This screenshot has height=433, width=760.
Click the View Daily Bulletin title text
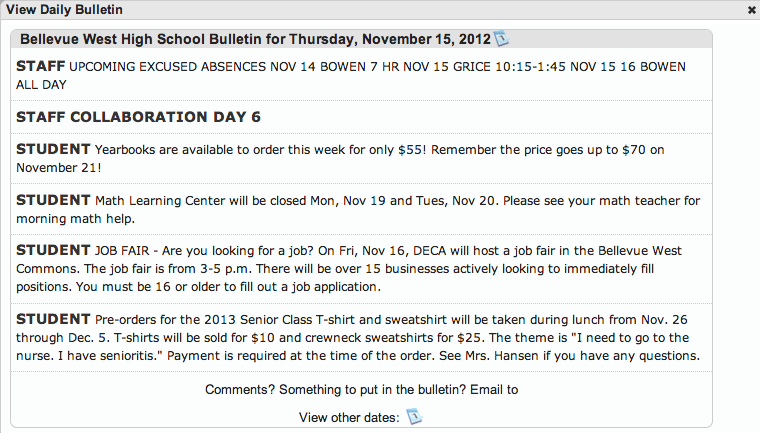(64, 10)
